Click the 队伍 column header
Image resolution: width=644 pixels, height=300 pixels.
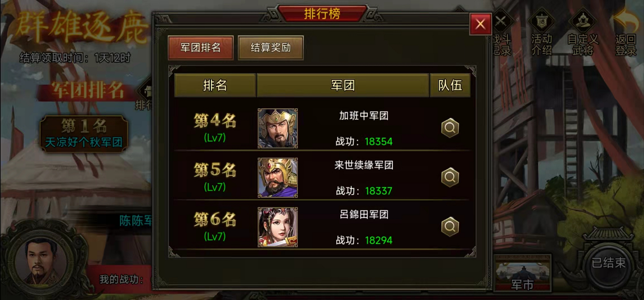click(450, 85)
